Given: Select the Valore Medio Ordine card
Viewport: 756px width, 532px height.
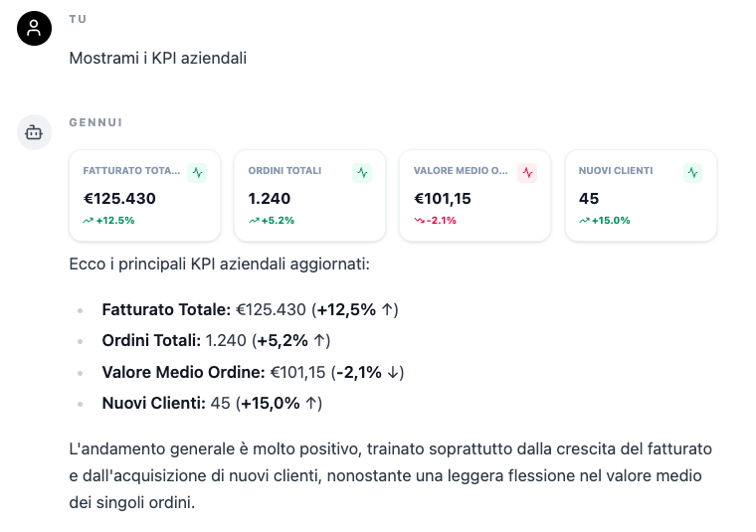Looking at the screenshot, I should point(474,196).
